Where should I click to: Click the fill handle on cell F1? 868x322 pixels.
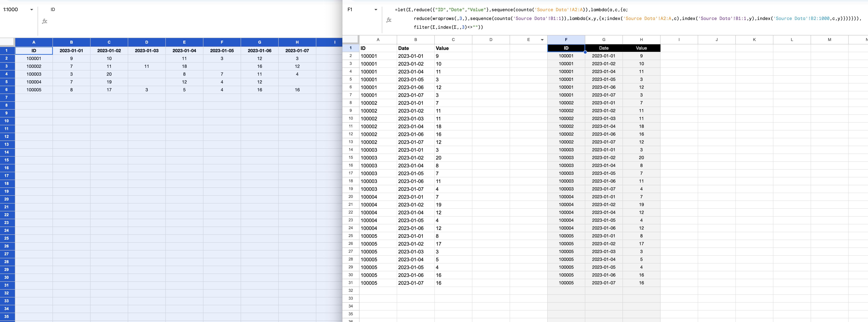[585, 52]
